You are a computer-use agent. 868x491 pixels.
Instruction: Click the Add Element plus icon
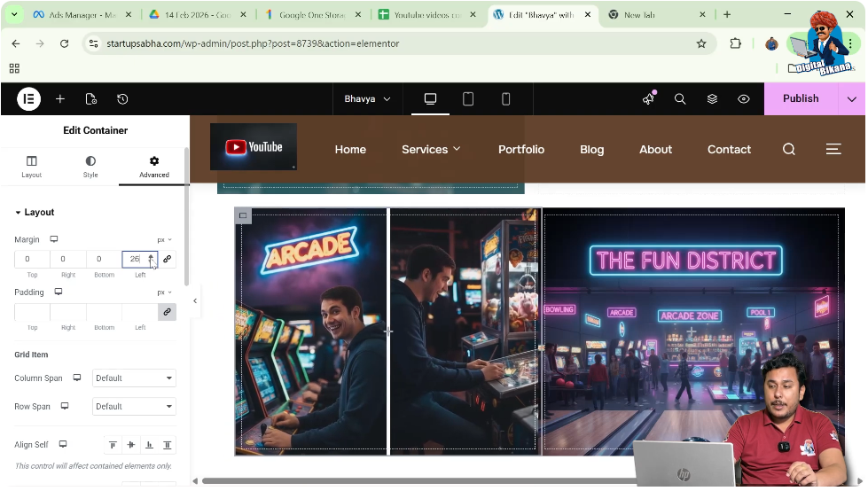[x=60, y=99]
